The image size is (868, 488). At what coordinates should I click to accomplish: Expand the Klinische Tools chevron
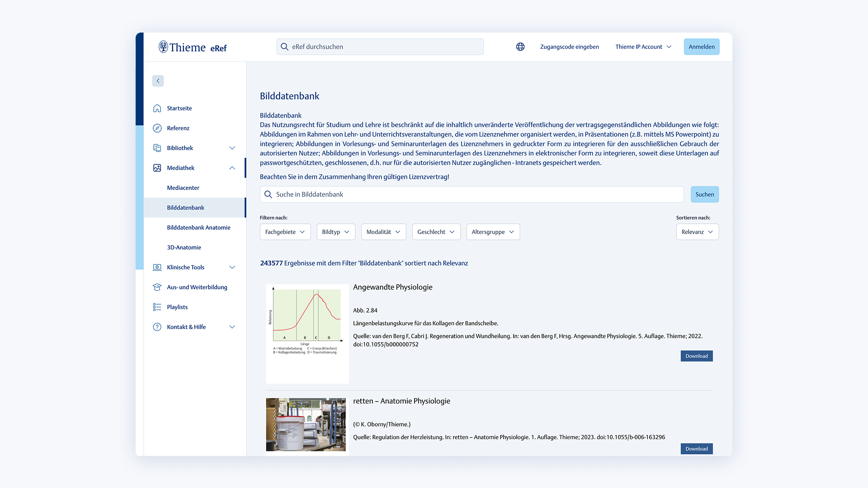click(x=232, y=267)
